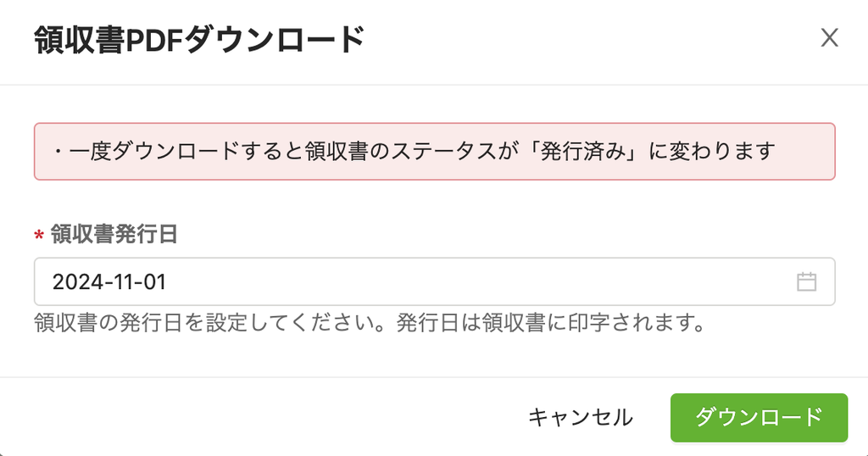Viewport: 868px width, 456px height.
Task: Close the 領収書PDFダウンロード dialog with X
Action: point(829,38)
